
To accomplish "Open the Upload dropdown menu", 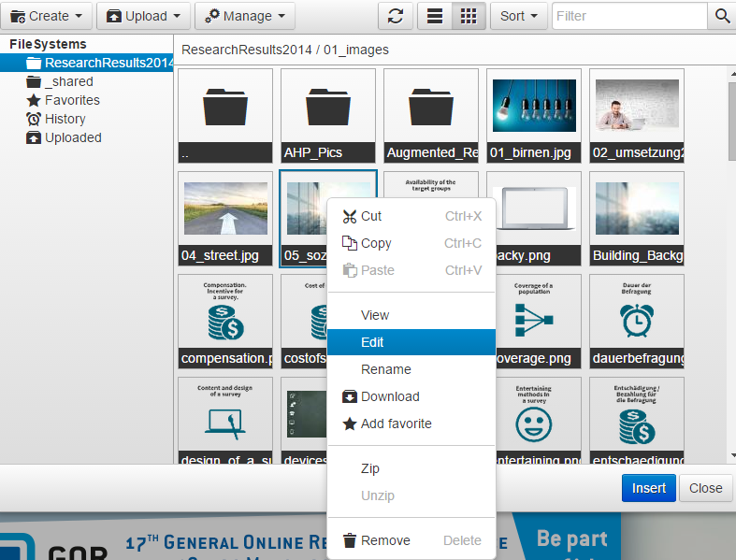I will pos(143,16).
